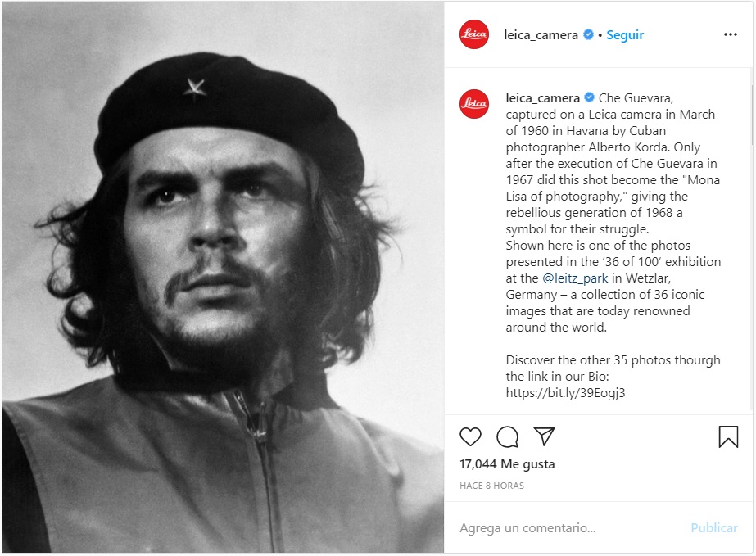View the 17,044 Me gusta likes list
The width and height of the screenshot is (756, 556).
tap(507, 464)
